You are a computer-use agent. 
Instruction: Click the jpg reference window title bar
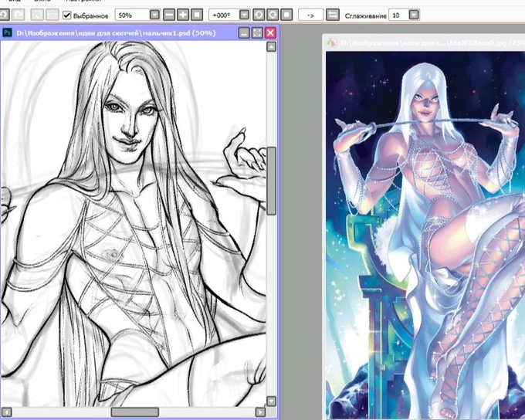(424, 43)
